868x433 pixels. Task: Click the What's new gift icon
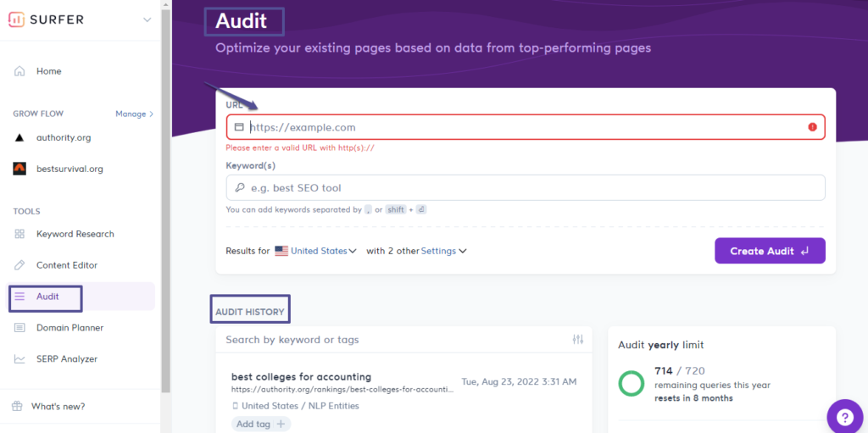tap(17, 406)
